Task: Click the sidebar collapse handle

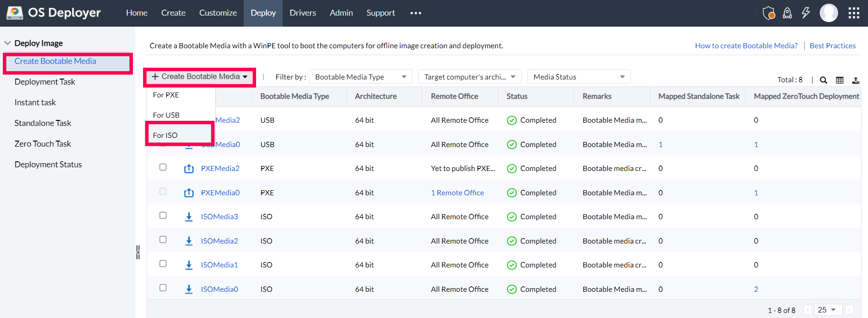Action: pos(138,252)
